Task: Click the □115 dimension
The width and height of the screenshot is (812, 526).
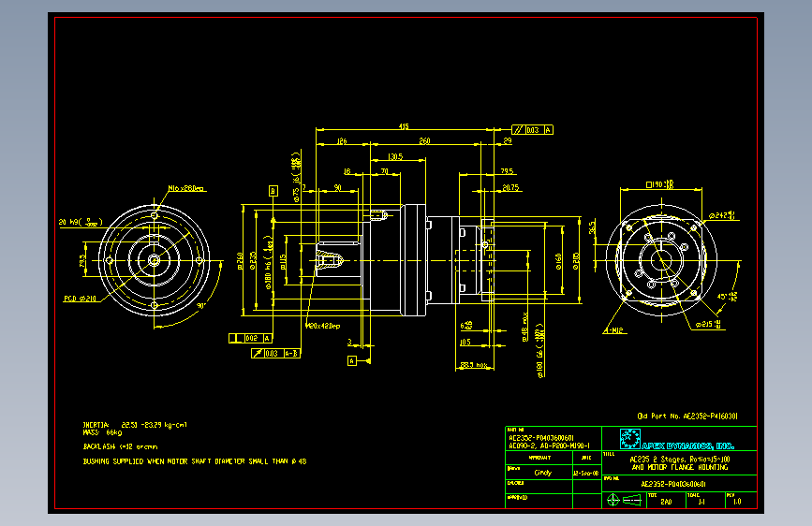Action: (283, 261)
